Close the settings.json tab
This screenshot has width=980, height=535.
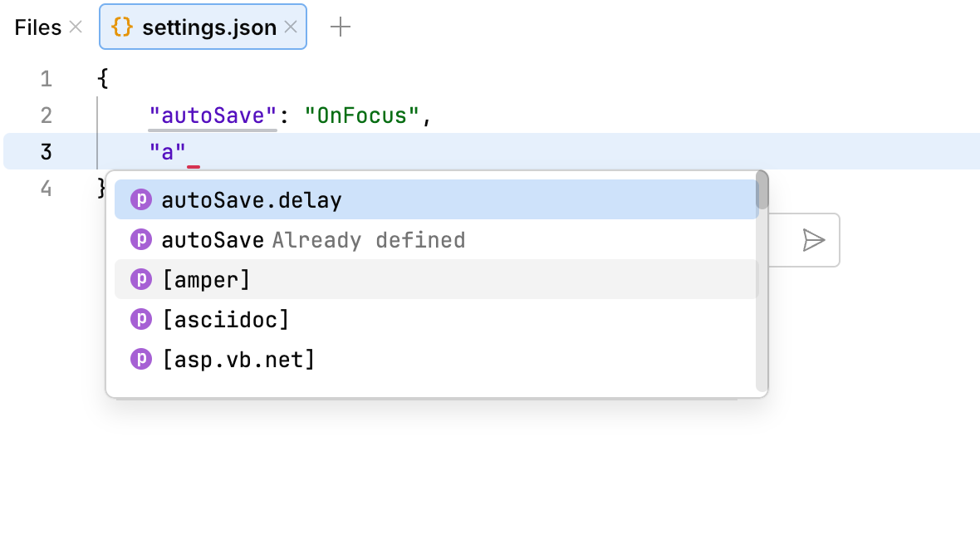(291, 27)
